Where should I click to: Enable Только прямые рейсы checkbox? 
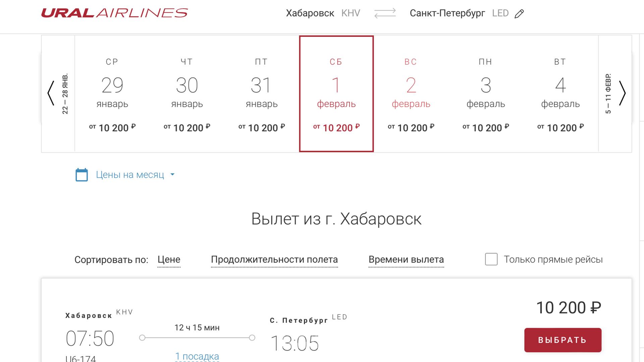click(490, 259)
